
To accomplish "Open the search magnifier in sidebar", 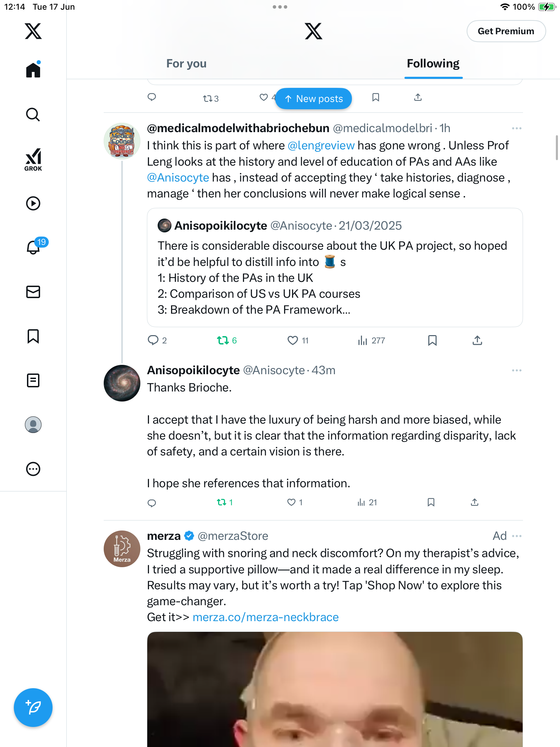I will click(x=33, y=114).
